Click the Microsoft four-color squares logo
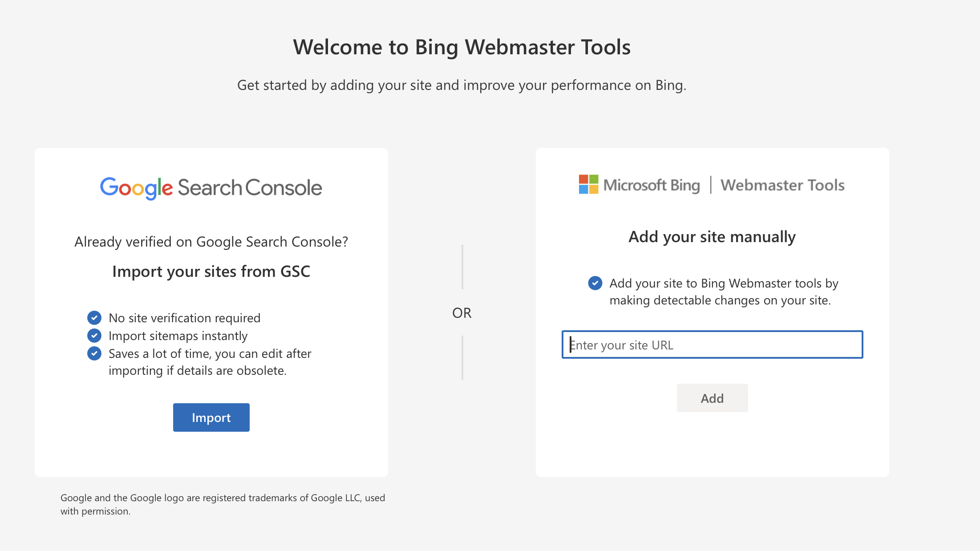This screenshot has width=980, height=551. click(588, 184)
